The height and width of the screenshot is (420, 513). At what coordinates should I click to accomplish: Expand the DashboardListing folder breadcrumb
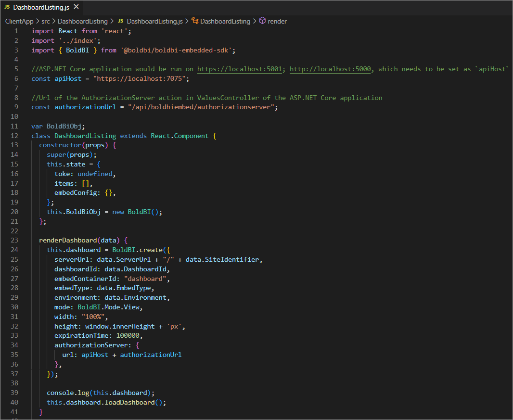pos(83,21)
